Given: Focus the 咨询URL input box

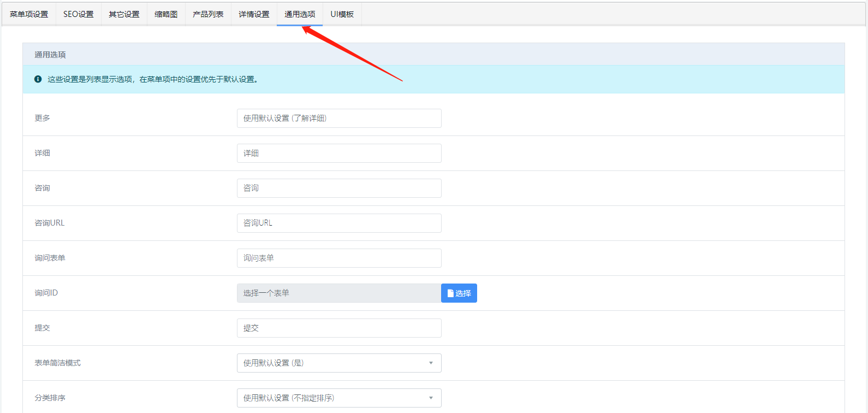Looking at the screenshot, I should [338, 223].
